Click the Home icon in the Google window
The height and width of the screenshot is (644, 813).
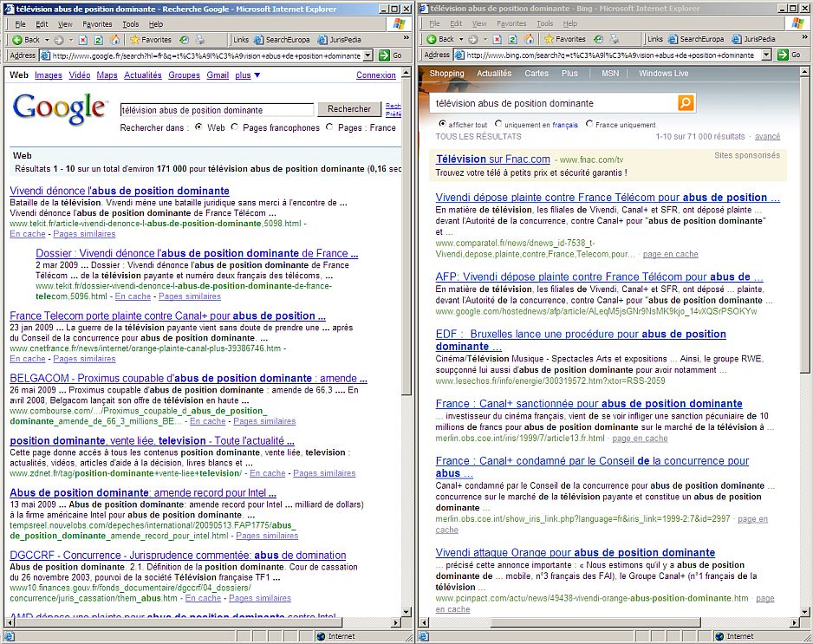[114, 39]
